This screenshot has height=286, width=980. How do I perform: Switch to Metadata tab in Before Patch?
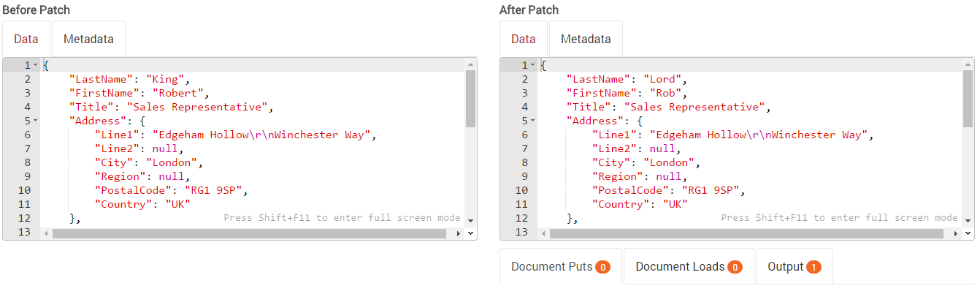pos(88,39)
